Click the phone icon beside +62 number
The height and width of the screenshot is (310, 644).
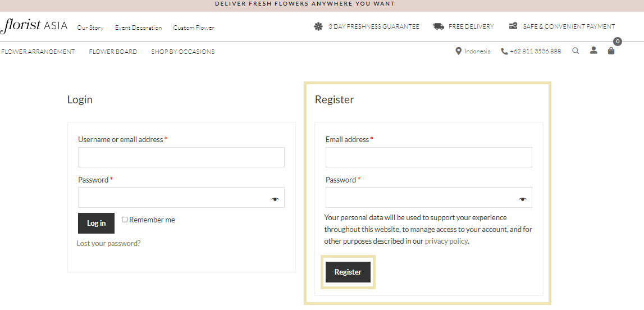[x=504, y=52]
